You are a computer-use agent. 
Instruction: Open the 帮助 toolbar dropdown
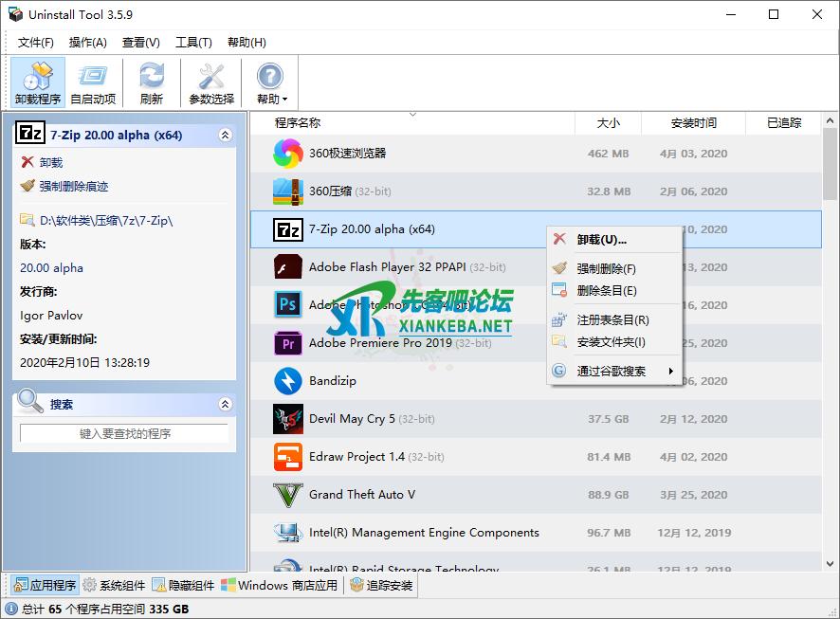(x=270, y=82)
